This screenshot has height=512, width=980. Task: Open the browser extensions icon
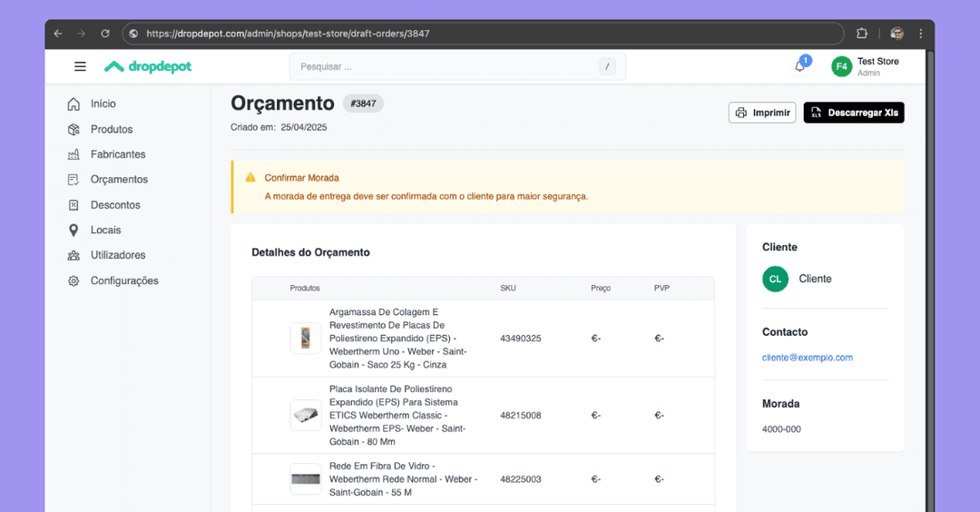pyautogui.click(x=862, y=34)
